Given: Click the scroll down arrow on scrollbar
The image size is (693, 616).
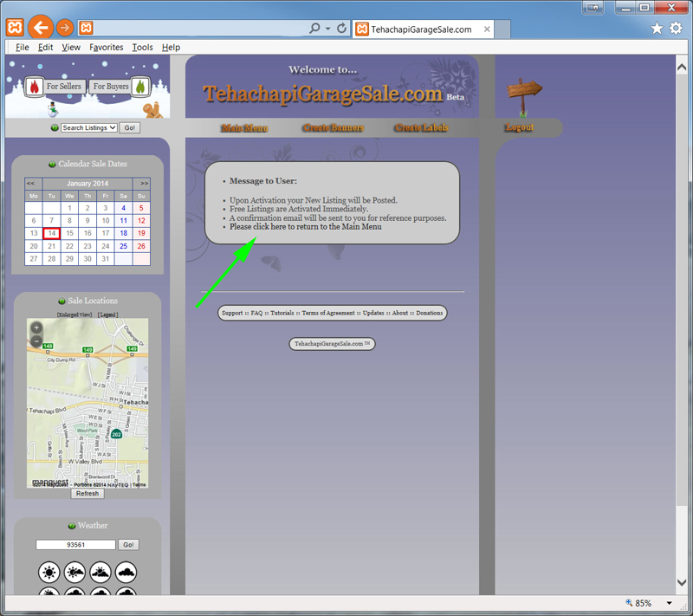Looking at the screenshot, I should (x=682, y=582).
